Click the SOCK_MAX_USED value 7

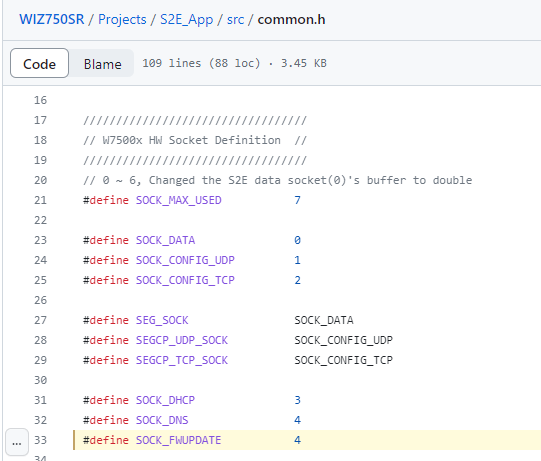[297, 200]
